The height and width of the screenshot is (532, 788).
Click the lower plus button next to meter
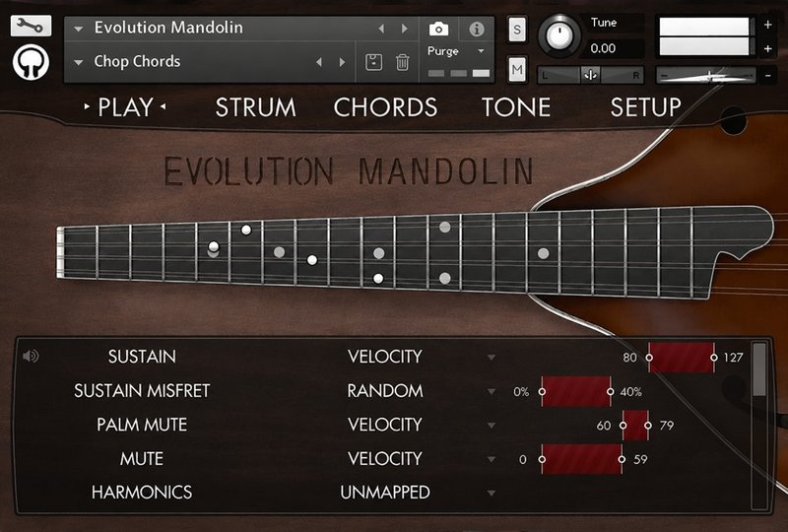tap(768, 49)
